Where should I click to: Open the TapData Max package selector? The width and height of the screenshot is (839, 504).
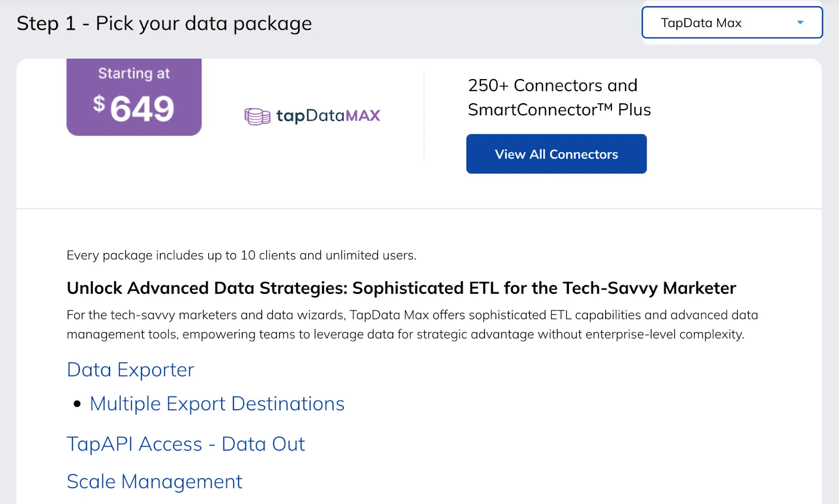coord(732,23)
